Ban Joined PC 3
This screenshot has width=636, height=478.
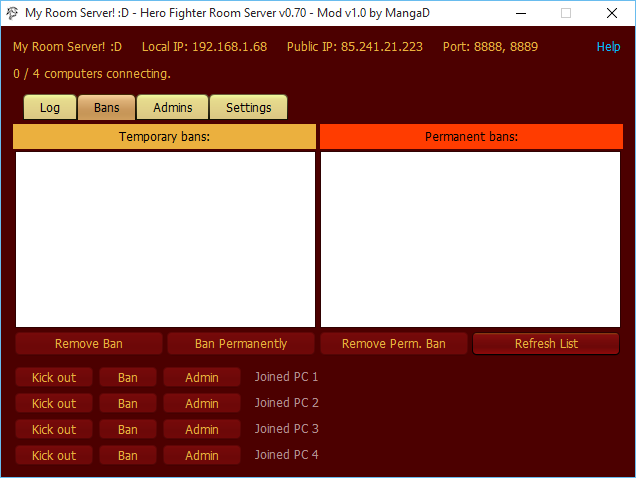tap(128, 429)
